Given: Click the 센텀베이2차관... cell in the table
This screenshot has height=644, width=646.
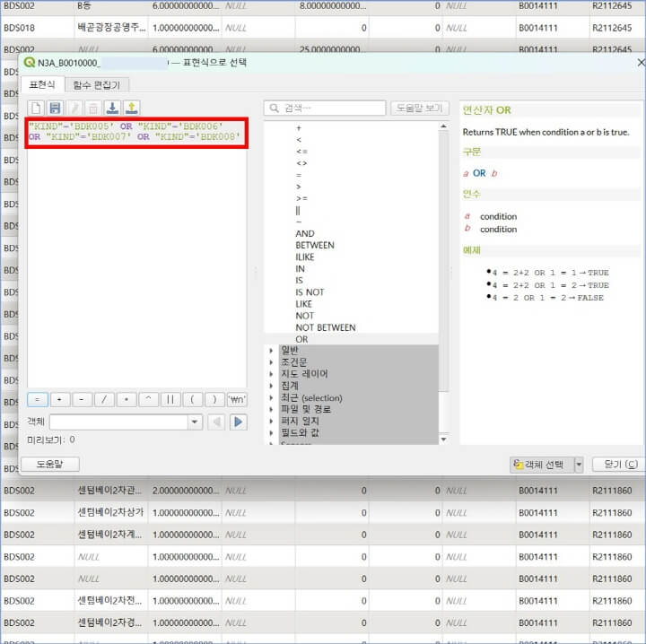Looking at the screenshot, I should pos(109,491).
